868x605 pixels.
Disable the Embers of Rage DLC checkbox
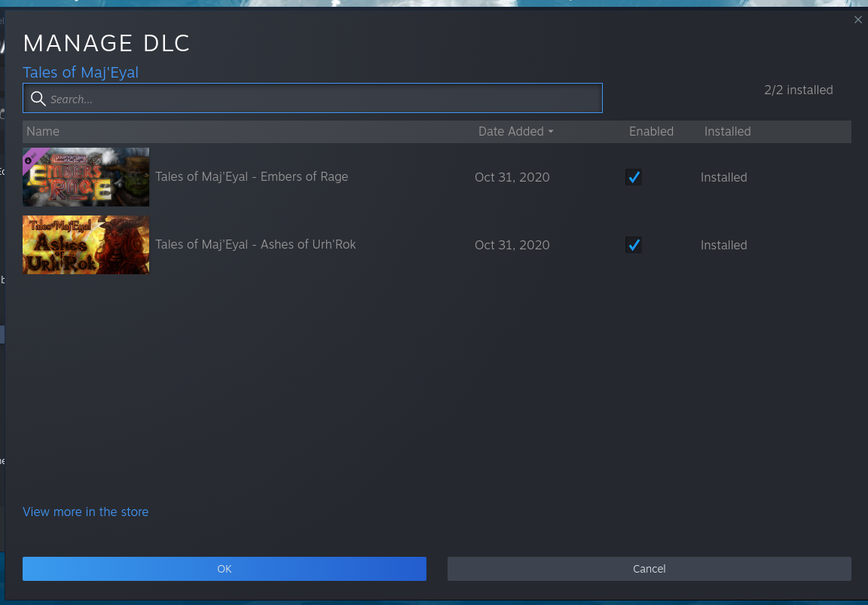633,177
